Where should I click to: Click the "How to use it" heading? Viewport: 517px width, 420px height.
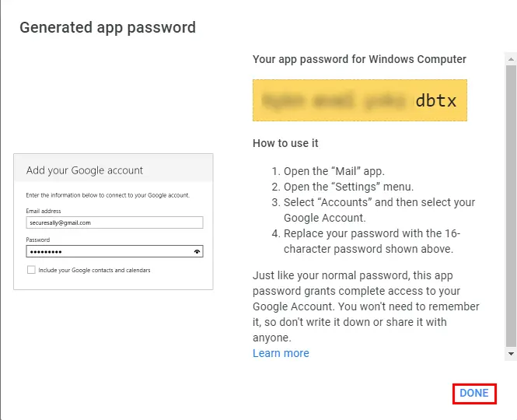(285, 143)
